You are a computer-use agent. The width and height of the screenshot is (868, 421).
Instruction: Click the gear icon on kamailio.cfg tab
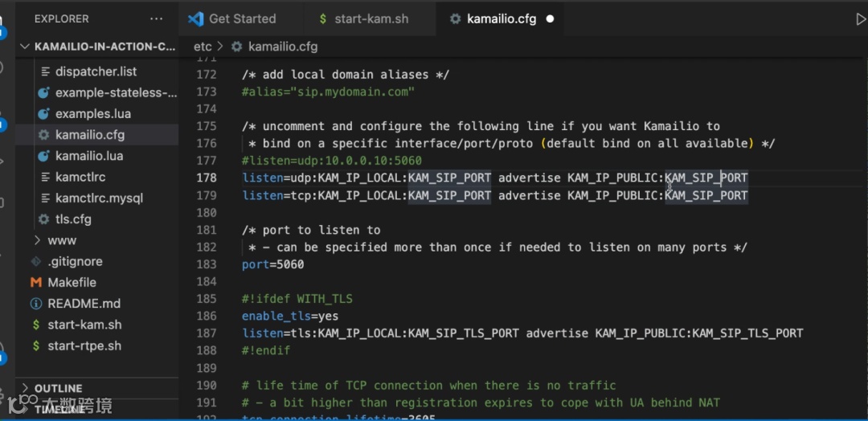[x=455, y=18]
